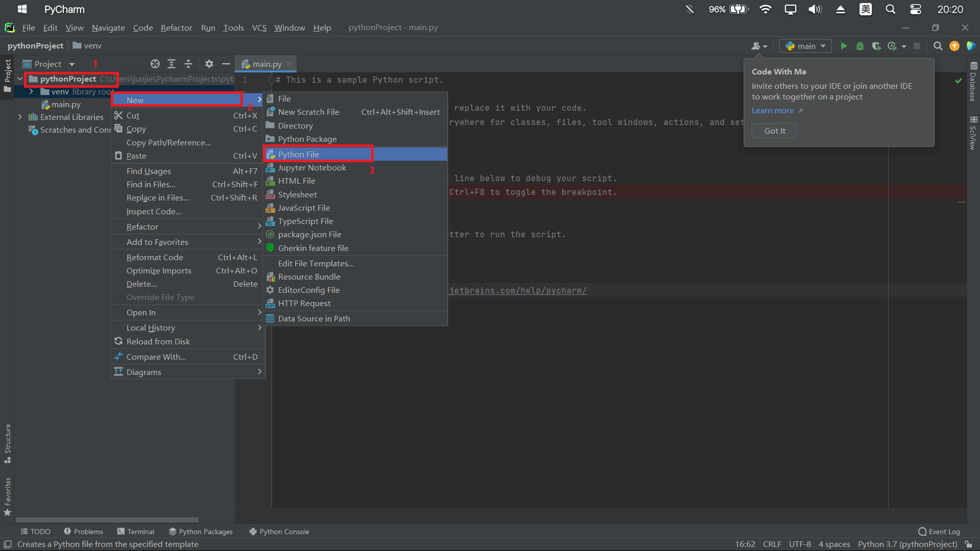Open the Problems tool window
The width and height of the screenshot is (980, 551).
pyautogui.click(x=83, y=532)
